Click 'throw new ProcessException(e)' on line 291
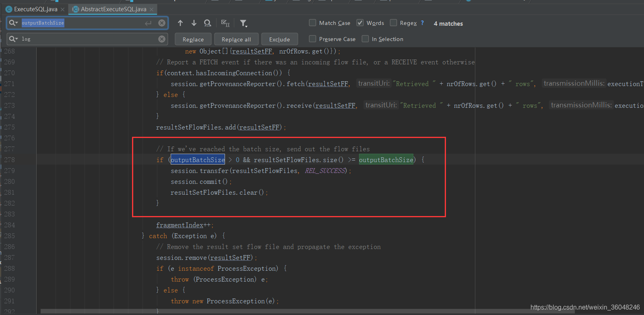Screen dimensions: 644x315 (223, 301)
